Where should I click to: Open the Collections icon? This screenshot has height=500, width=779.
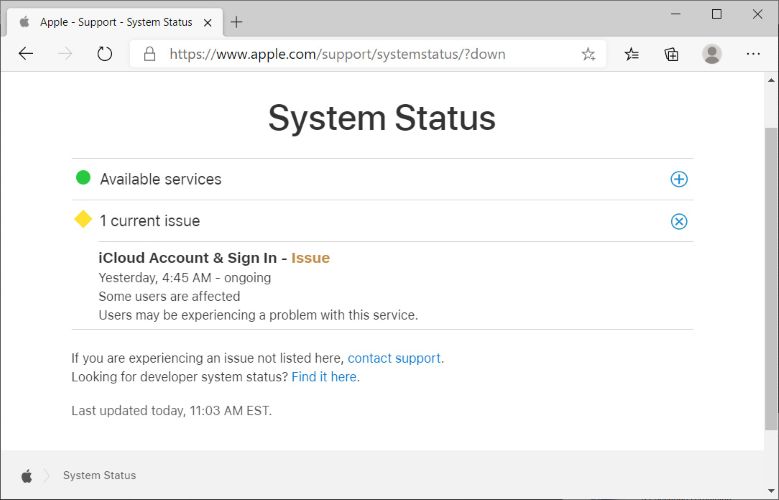tap(672, 54)
